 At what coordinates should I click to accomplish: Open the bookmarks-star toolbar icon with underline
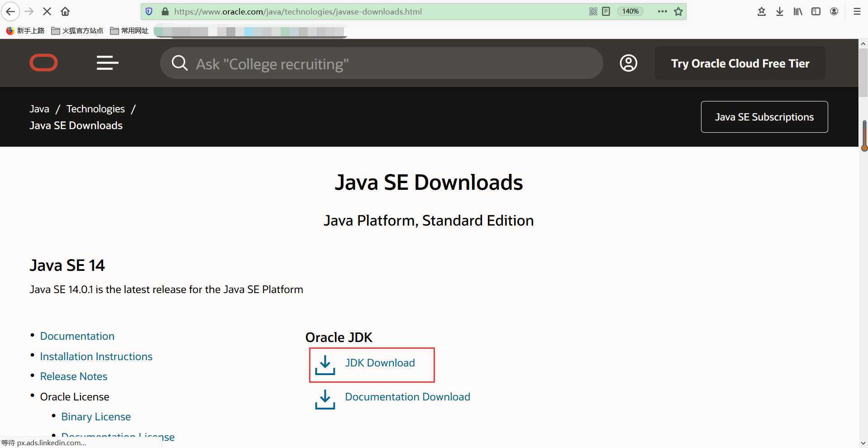tap(762, 11)
